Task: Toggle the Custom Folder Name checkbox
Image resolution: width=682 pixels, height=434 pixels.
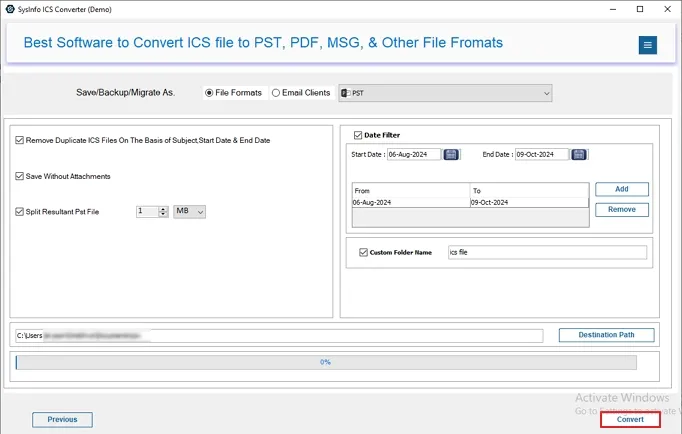Action: [x=363, y=252]
